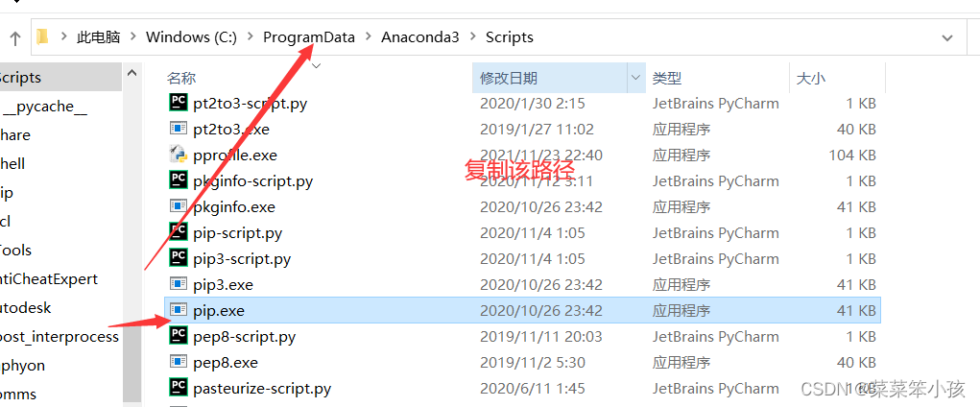Click Windows (C:) in the breadcrumb path

point(191,37)
